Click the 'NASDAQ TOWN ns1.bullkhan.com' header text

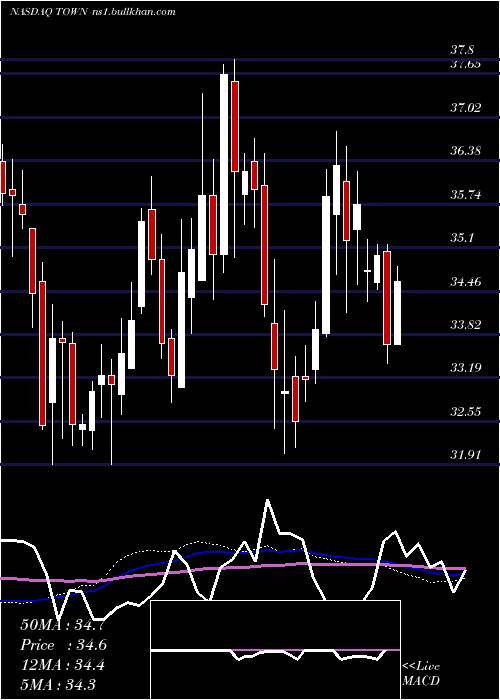(x=92, y=12)
